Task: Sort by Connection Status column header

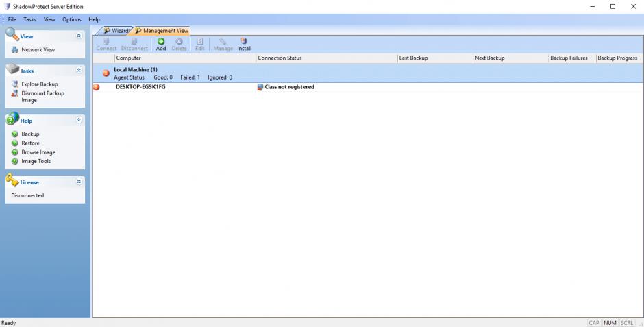Action: [327, 58]
